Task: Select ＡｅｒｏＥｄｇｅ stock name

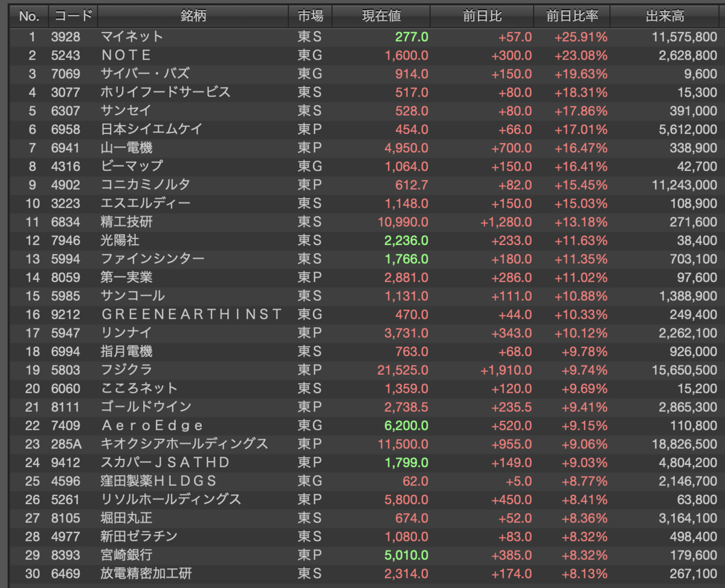Action: (x=152, y=426)
